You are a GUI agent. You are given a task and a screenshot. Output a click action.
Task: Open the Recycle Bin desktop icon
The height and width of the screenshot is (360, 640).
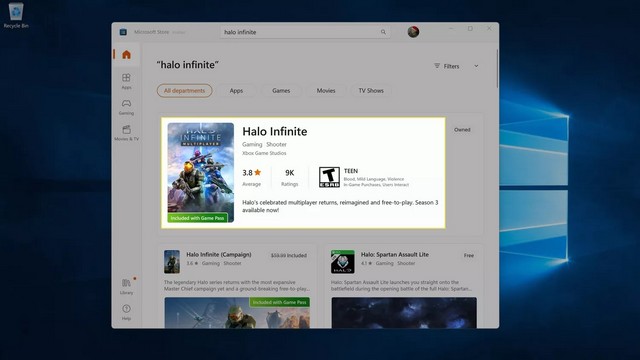[x=16, y=15]
